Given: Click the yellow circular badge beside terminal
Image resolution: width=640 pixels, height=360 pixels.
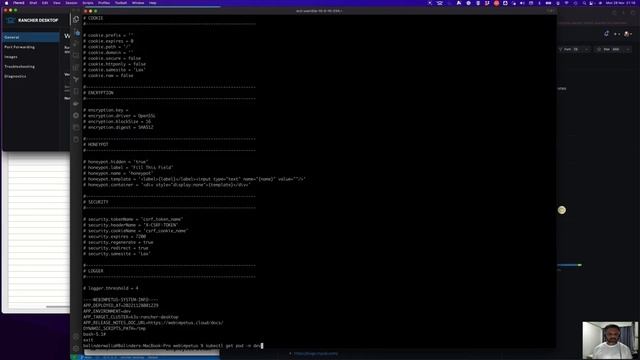Looking at the screenshot, I should [562, 210].
